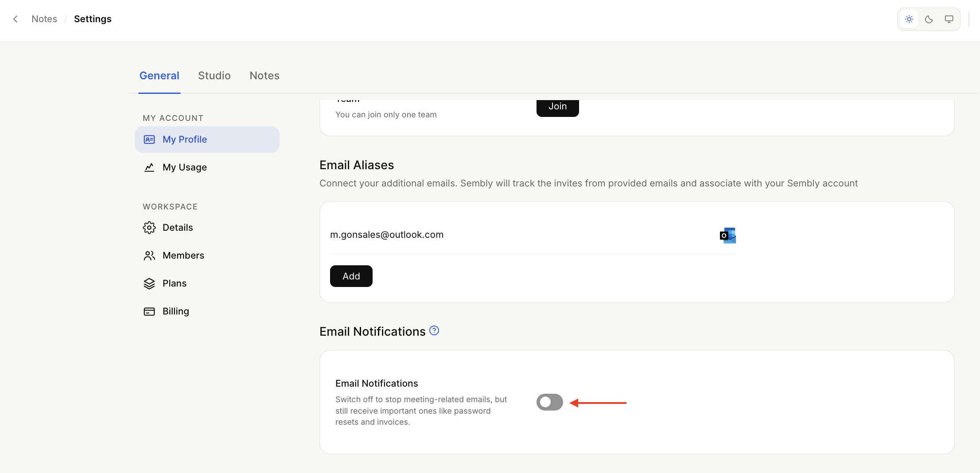980x473 pixels.
Task: Click the Details gear icon
Action: (149, 228)
